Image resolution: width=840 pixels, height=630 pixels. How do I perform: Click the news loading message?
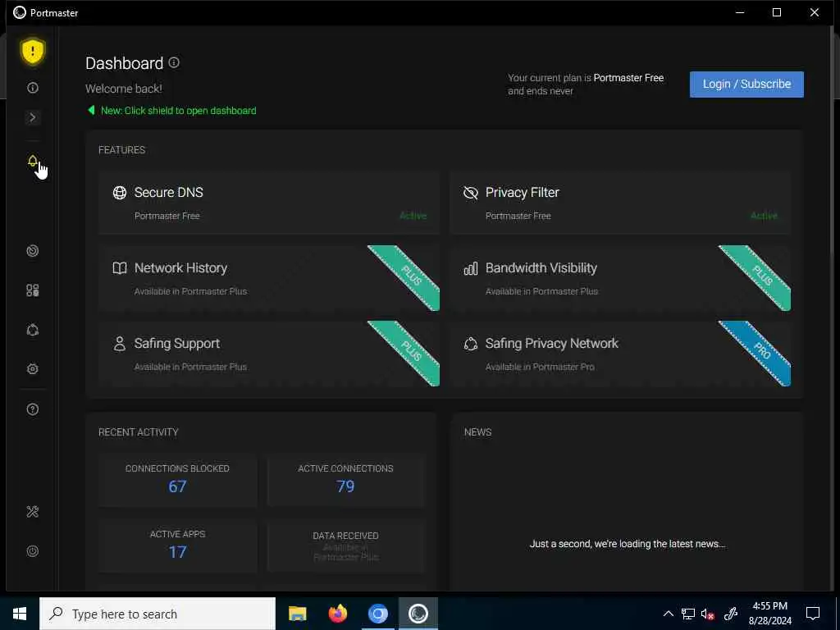[628, 544]
